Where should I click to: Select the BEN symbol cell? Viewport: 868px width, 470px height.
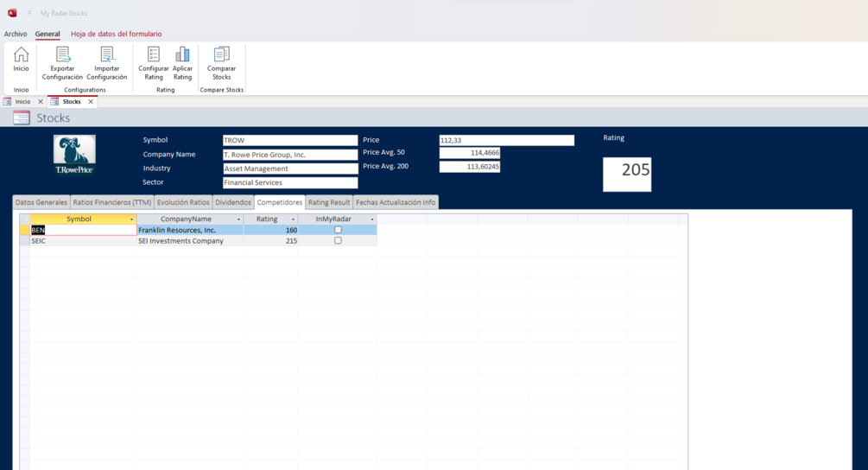[83, 230]
